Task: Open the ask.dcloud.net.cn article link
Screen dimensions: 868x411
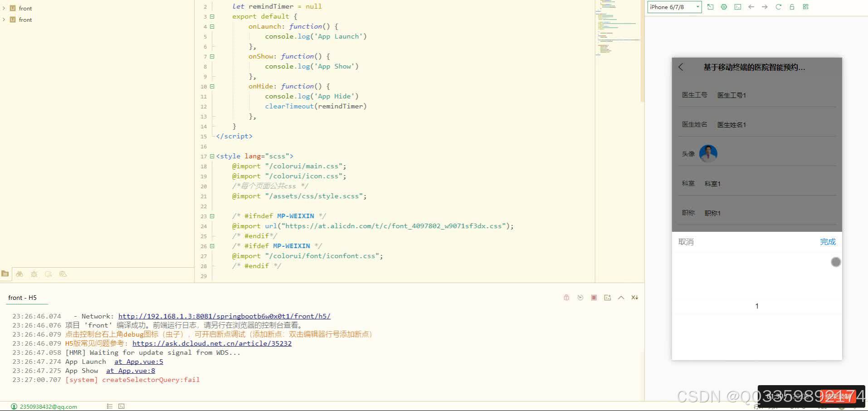Action: pyautogui.click(x=212, y=343)
